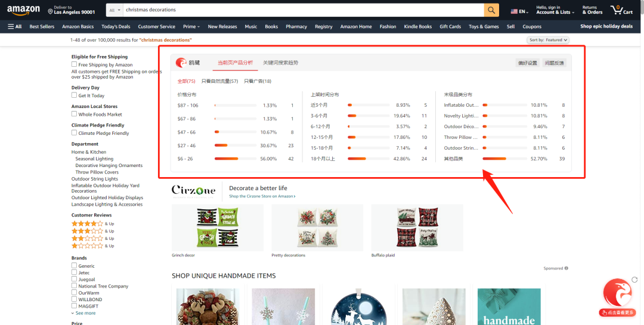Open the Prime dropdown menu
644x325 pixels.
(x=191, y=27)
